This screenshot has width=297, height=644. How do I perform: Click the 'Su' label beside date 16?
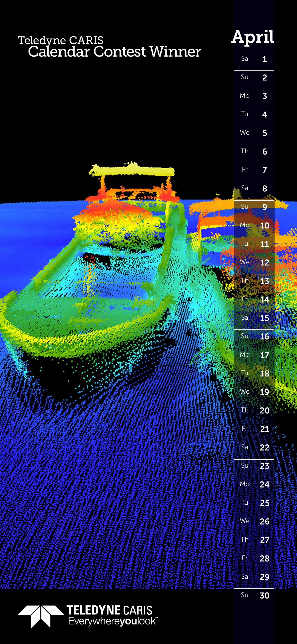245,336
